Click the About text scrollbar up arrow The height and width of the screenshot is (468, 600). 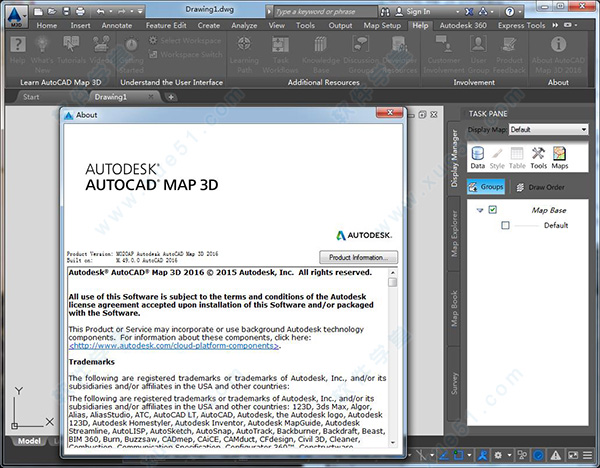click(393, 272)
